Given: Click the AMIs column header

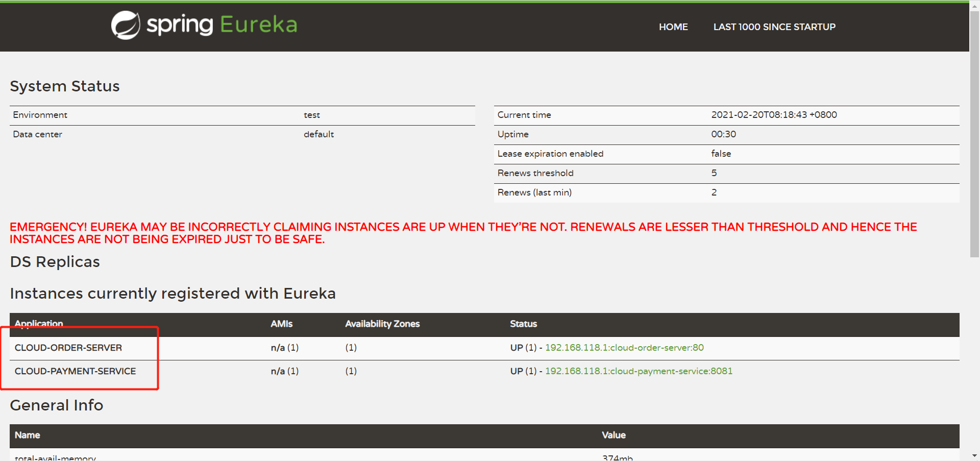Looking at the screenshot, I should [281, 324].
